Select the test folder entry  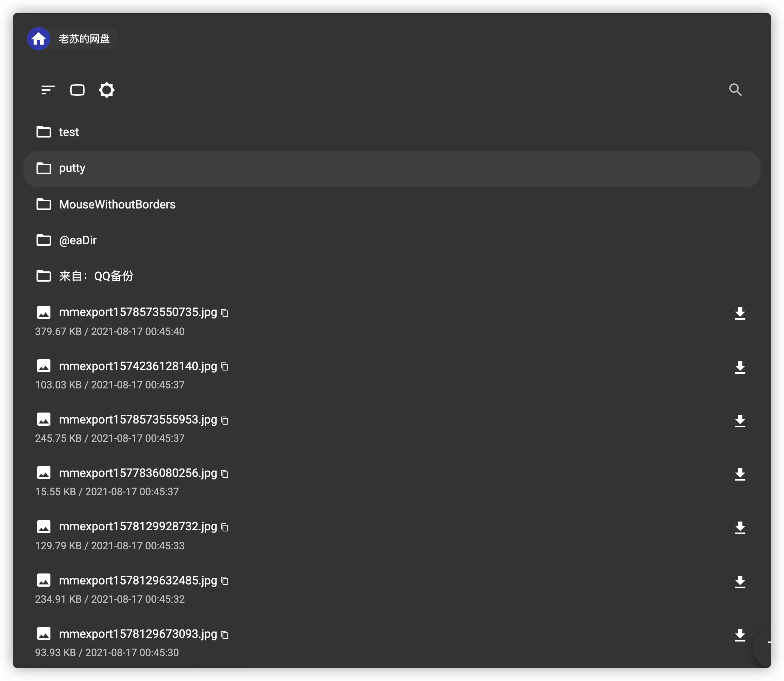(69, 132)
